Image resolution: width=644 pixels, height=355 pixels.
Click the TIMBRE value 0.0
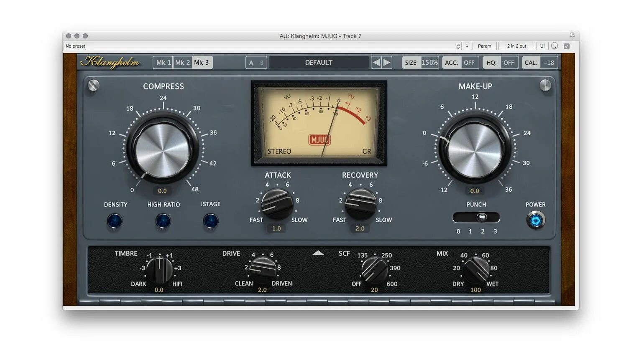click(159, 290)
